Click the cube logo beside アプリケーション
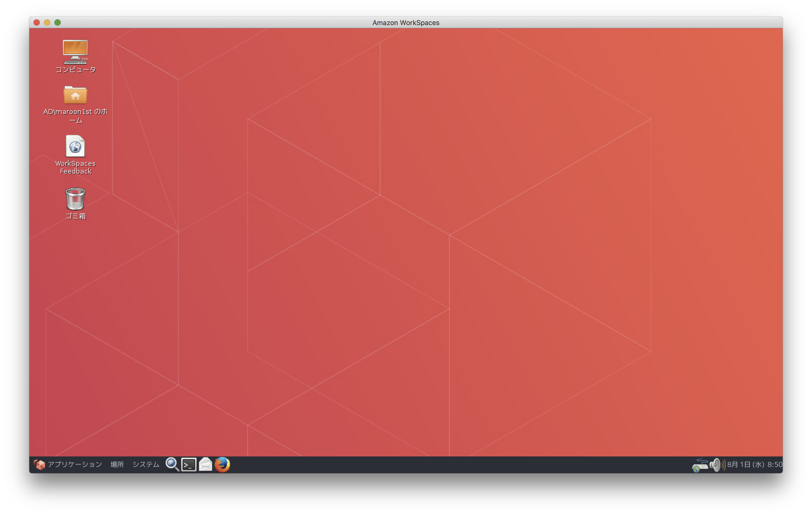 (39, 464)
